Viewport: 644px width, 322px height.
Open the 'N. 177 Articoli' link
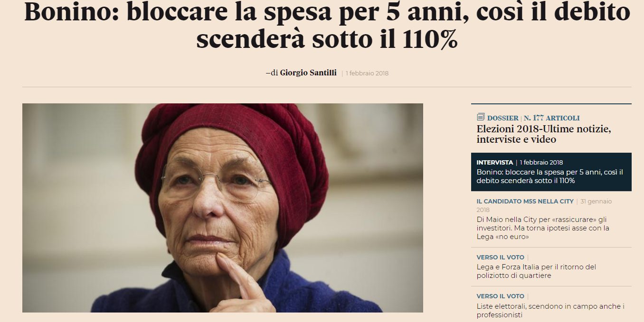(x=551, y=118)
